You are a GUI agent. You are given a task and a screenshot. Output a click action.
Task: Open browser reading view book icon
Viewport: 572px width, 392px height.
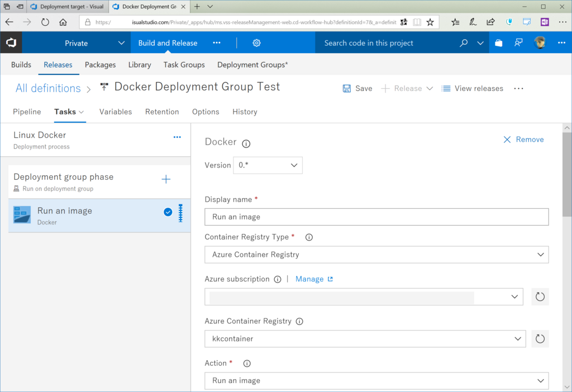pos(417,22)
